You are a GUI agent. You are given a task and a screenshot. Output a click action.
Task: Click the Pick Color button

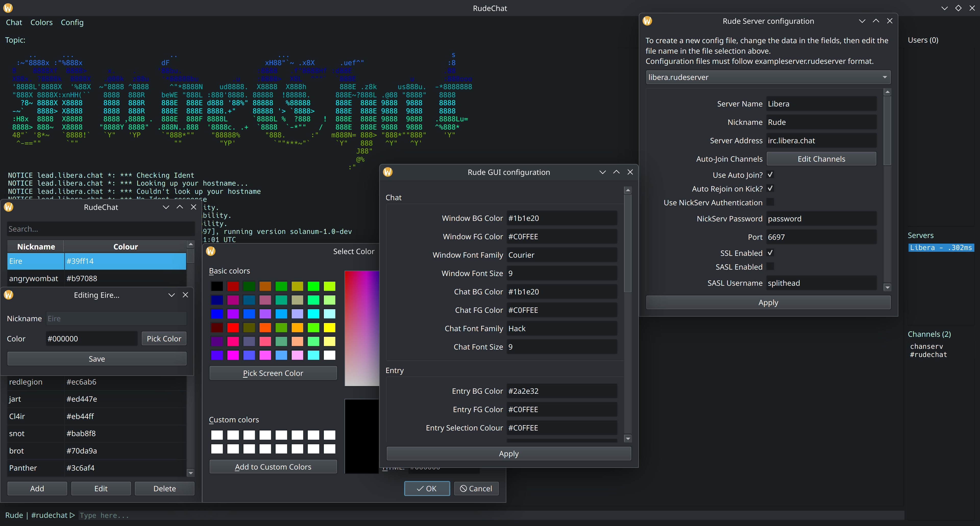(x=164, y=338)
